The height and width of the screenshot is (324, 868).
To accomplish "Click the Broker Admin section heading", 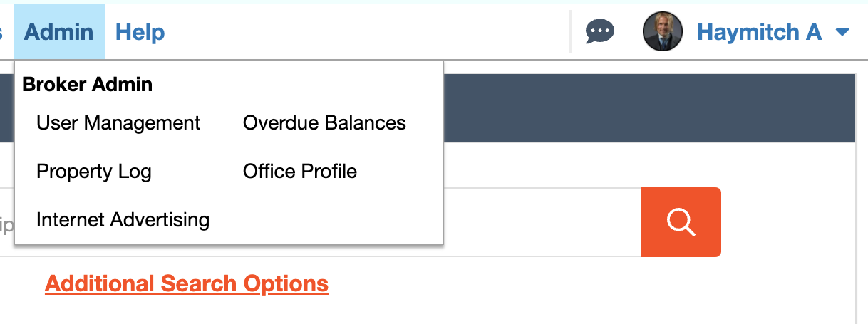I will 87,85.
